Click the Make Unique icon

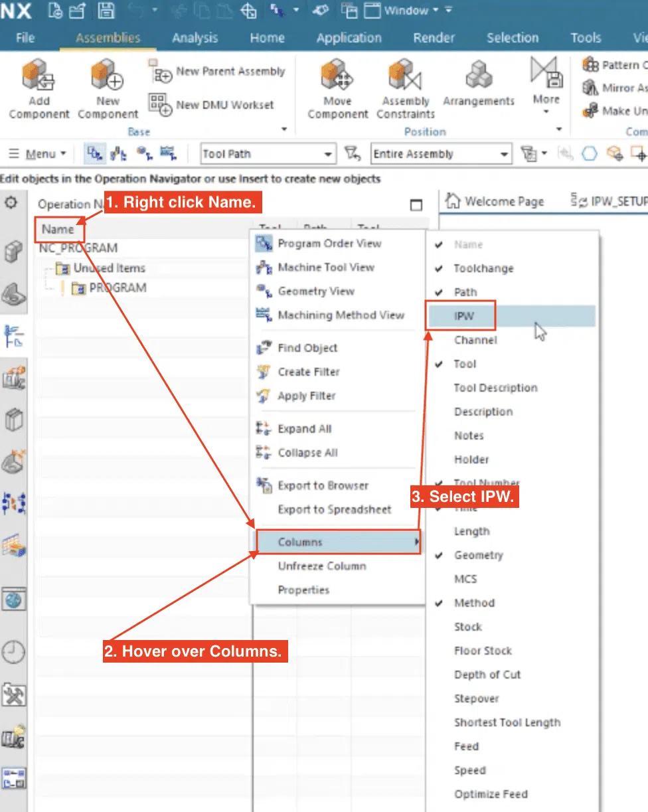[x=590, y=110]
